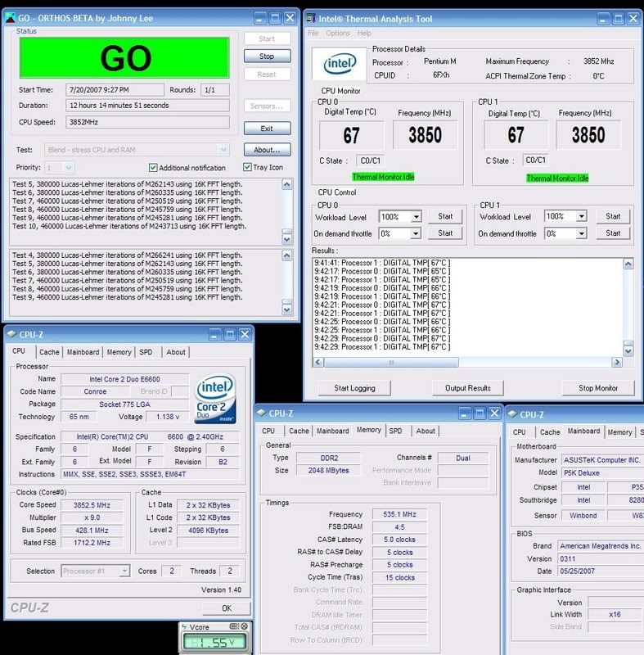Open the CPU 0 On demand throttle dropdown
This screenshot has width=644, height=655.
click(x=416, y=233)
